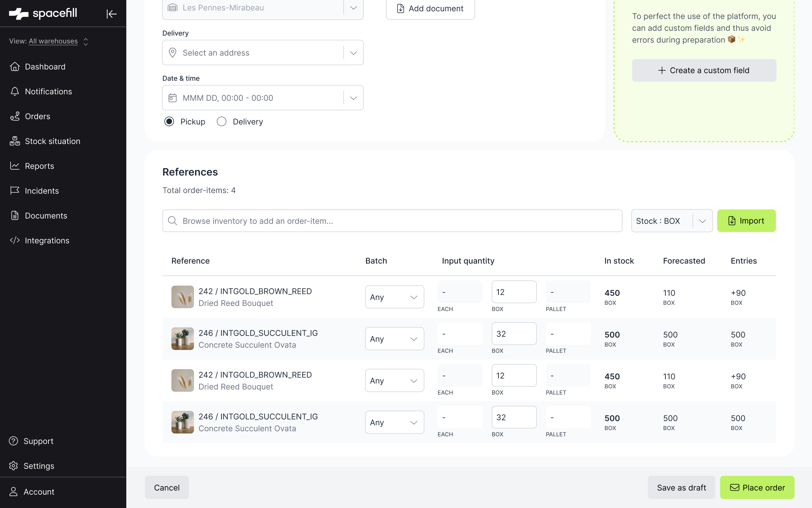Click the Reports chart icon
The height and width of the screenshot is (508, 812).
15,166
